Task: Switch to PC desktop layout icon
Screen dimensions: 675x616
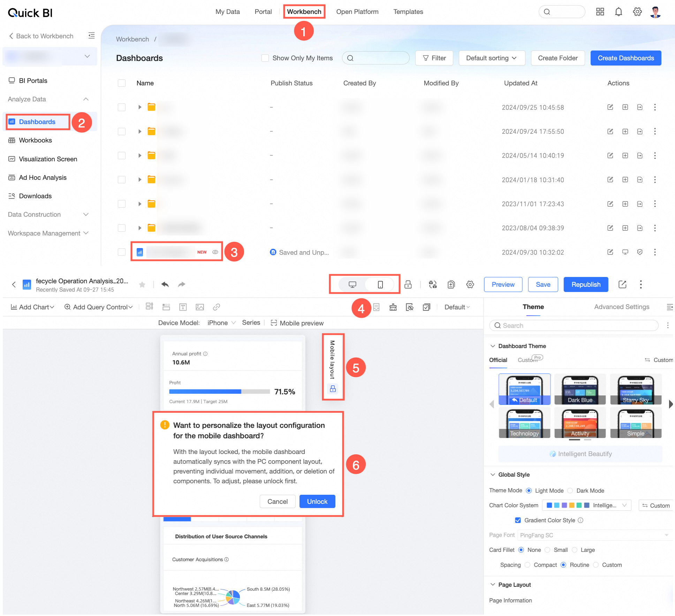Action: [x=352, y=285]
